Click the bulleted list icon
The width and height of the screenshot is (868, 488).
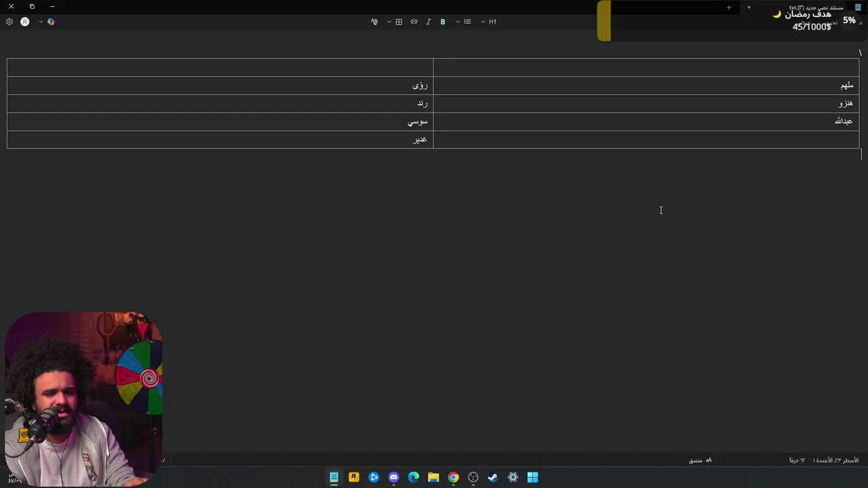(467, 22)
